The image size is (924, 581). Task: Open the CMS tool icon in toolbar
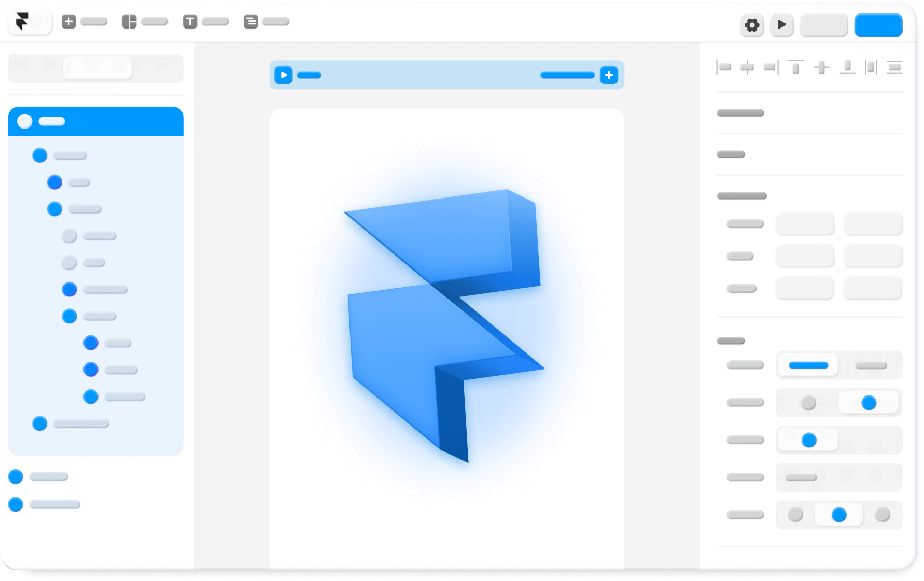(250, 21)
